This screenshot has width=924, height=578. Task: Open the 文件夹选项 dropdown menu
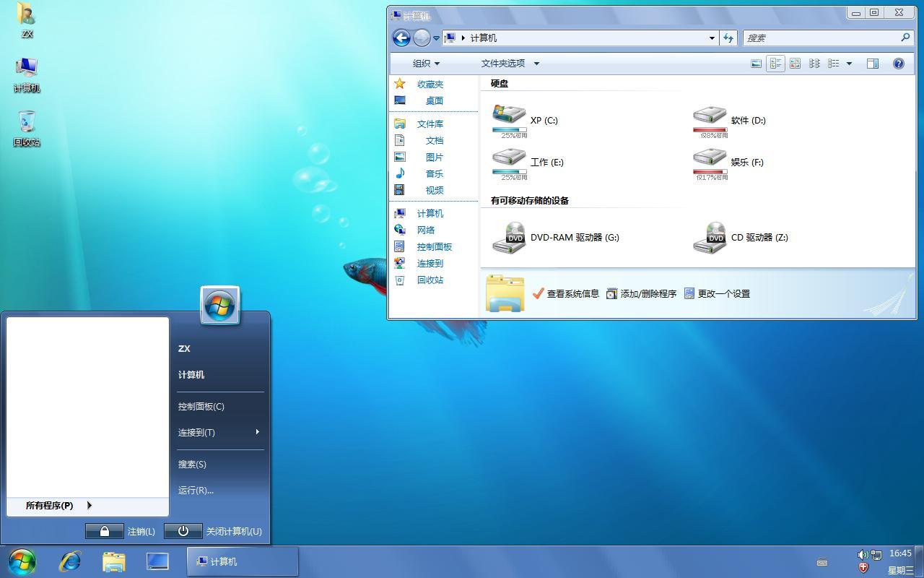point(510,64)
